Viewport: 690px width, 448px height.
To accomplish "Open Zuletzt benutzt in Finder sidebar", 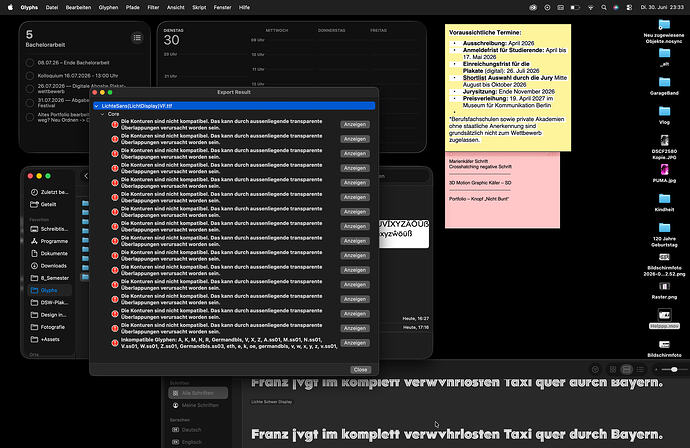I will [49, 192].
